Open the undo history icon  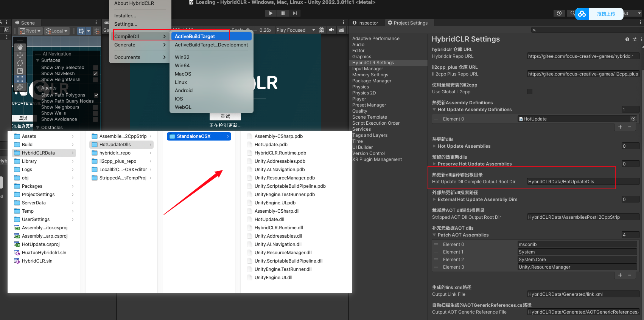pyautogui.click(x=559, y=13)
